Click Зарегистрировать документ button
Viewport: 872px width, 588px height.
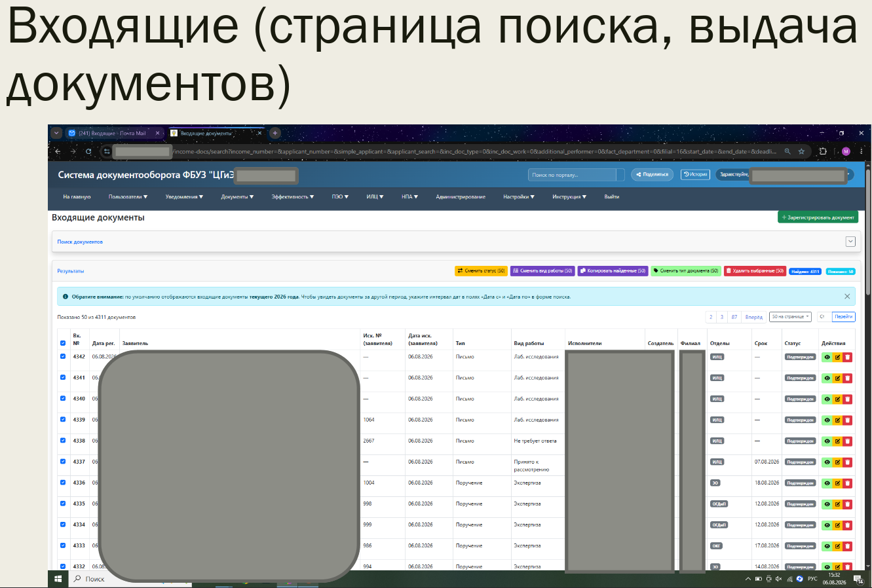818,217
